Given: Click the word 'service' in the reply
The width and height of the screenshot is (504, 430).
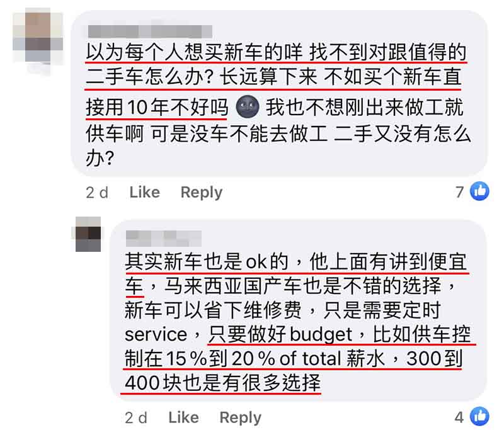Looking at the screenshot, I should pyautogui.click(x=156, y=335).
